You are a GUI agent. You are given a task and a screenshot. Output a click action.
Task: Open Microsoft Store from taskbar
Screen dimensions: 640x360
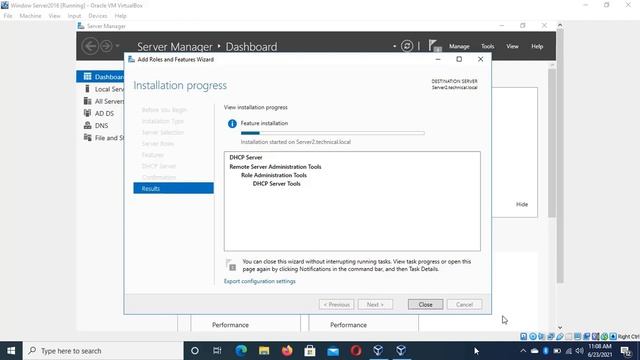coord(310,351)
